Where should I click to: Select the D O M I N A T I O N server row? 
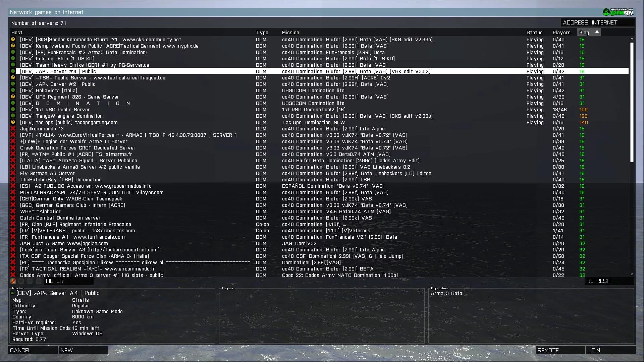(x=319, y=103)
